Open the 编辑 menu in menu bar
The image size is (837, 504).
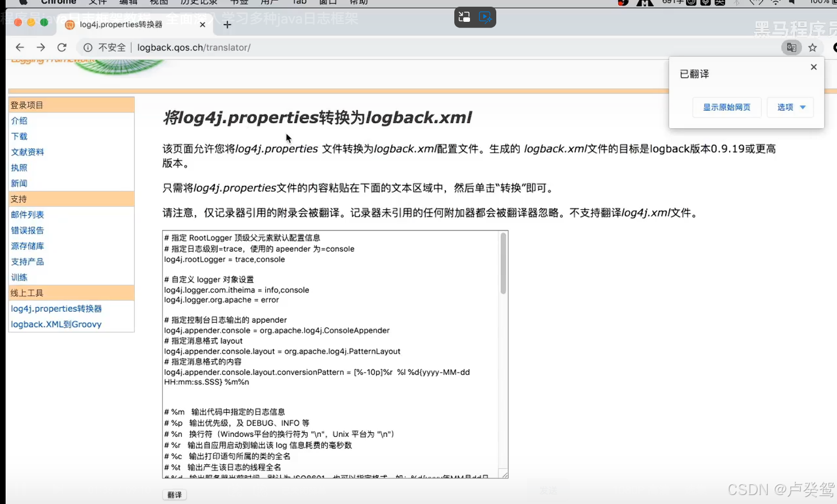[128, 2]
